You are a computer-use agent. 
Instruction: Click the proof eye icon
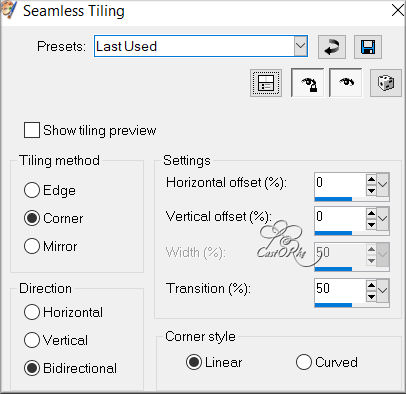tap(346, 83)
